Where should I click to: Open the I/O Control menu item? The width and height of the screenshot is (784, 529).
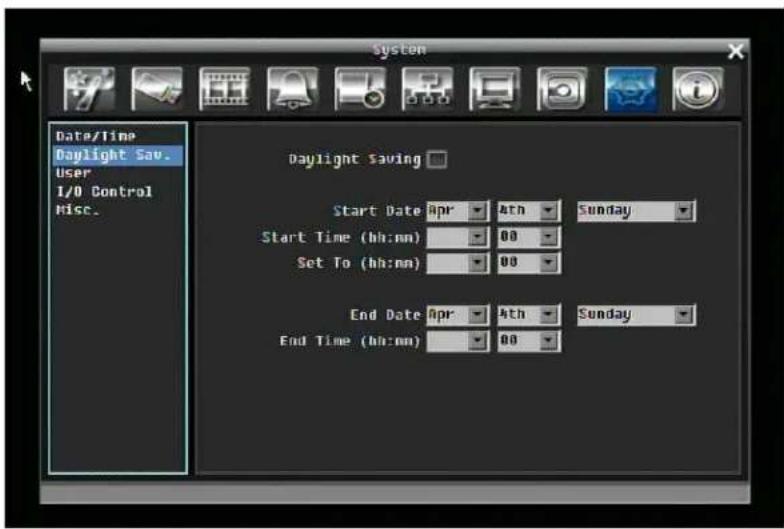[104, 192]
